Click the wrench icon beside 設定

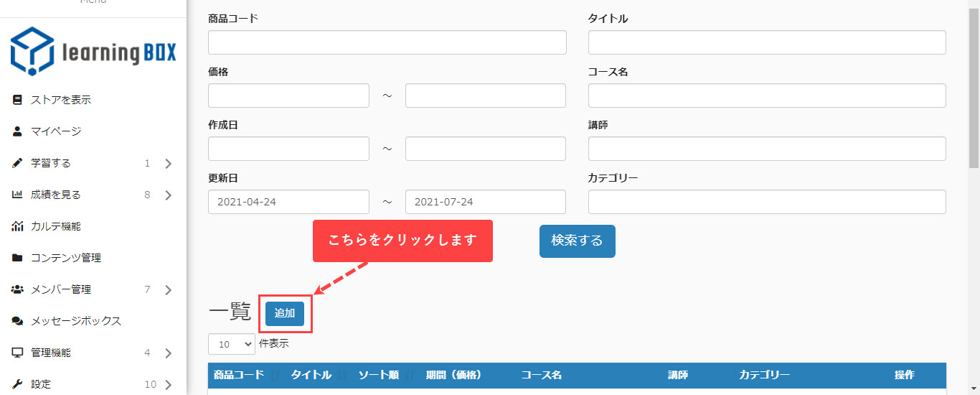(x=18, y=384)
